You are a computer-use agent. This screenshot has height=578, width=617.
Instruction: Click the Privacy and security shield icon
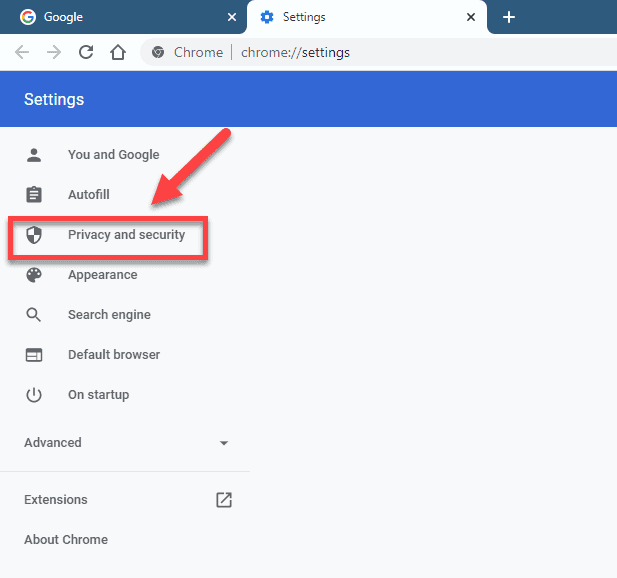(x=34, y=235)
